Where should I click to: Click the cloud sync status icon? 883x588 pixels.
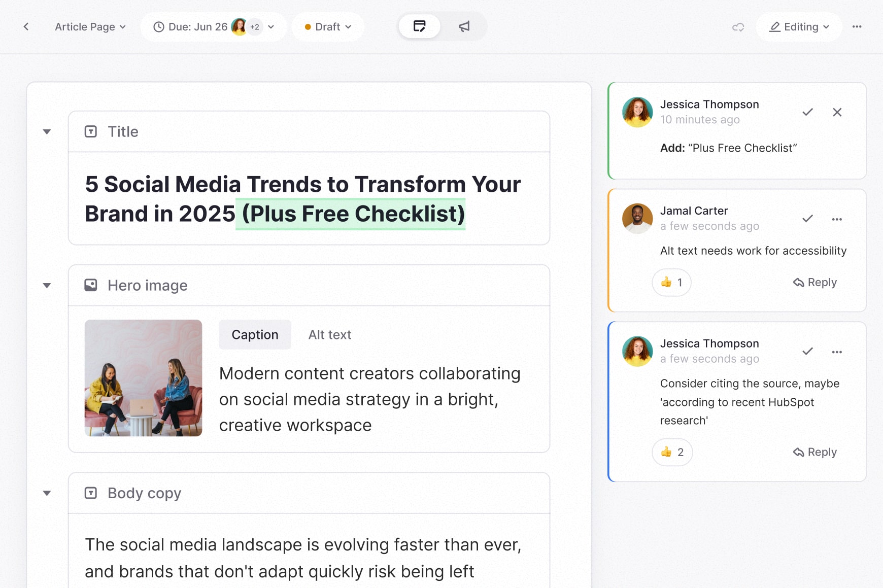pyautogui.click(x=738, y=27)
